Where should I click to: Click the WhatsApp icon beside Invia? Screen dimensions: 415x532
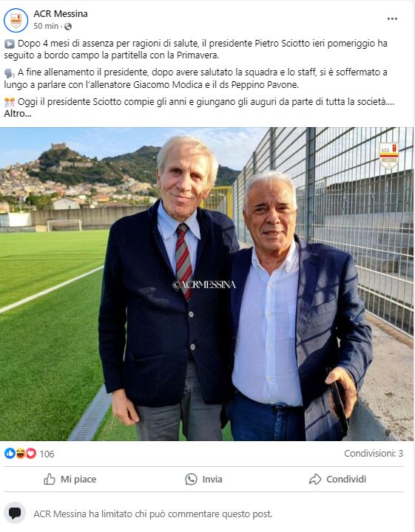191,479
